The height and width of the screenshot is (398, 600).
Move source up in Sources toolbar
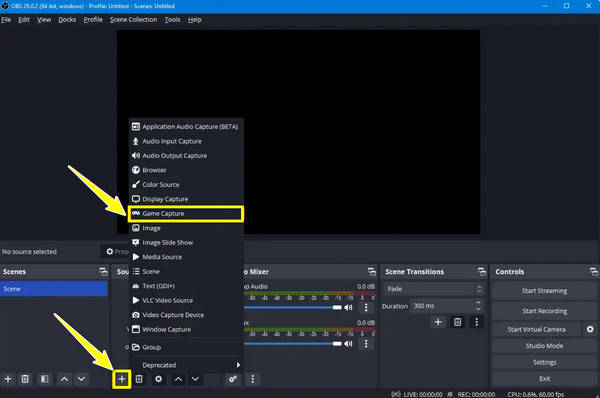[x=178, y=379]
